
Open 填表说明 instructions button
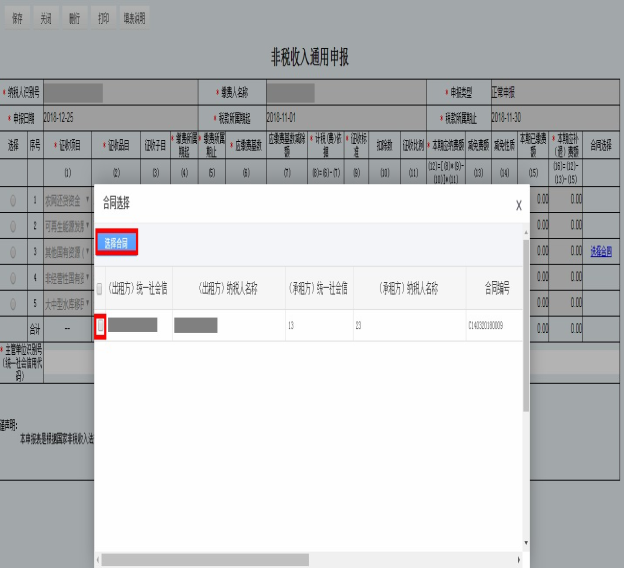click(x=135, y=18)
